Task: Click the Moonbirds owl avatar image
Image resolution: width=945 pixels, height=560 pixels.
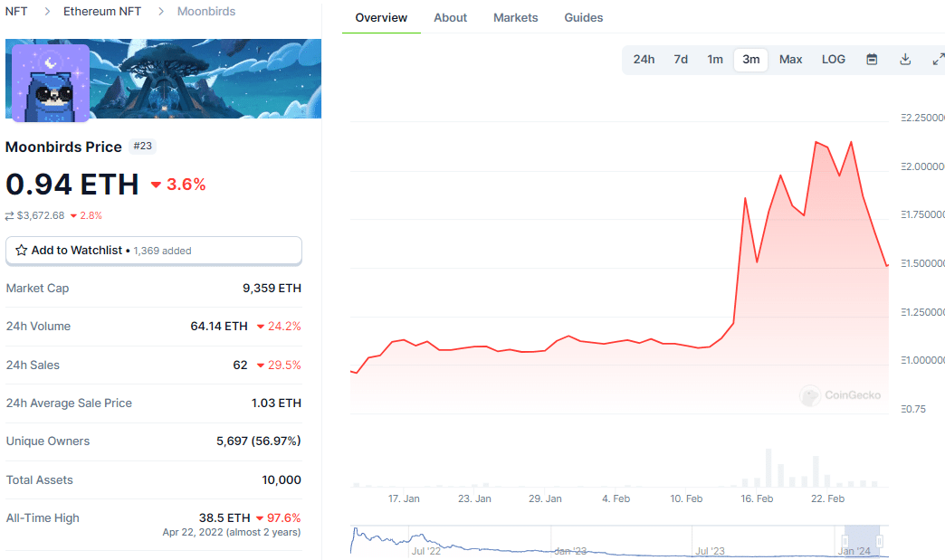Action: tap(51, 83)
